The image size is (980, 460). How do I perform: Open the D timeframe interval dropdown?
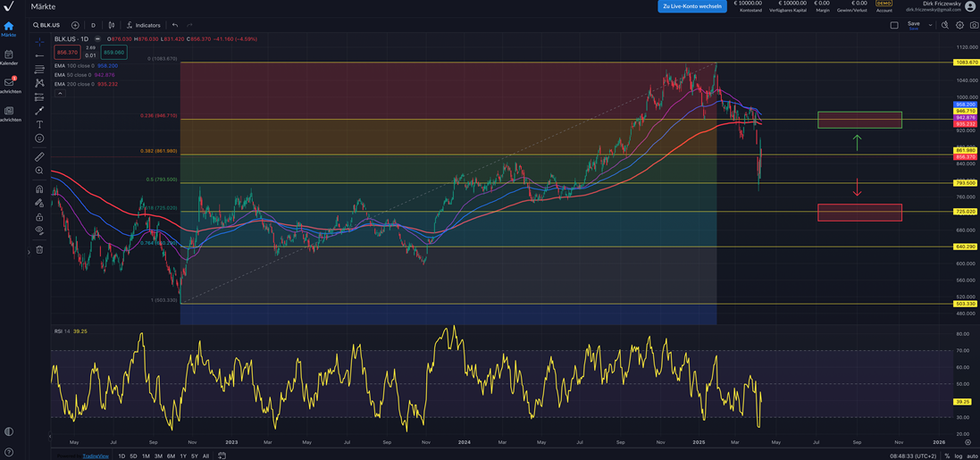tap(93, 25)
